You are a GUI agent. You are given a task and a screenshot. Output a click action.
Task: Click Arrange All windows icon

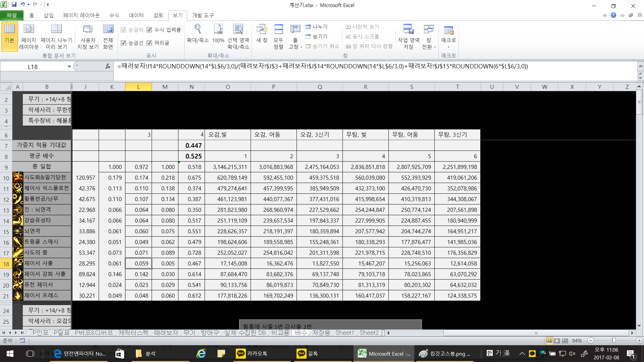(x=278, y=29)
